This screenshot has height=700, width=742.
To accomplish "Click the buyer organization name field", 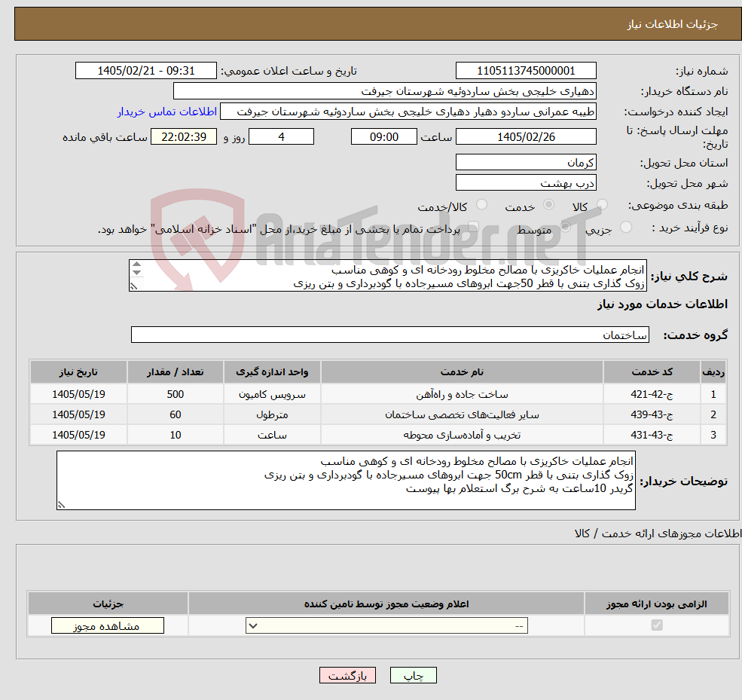I will (x=385, y=91).
